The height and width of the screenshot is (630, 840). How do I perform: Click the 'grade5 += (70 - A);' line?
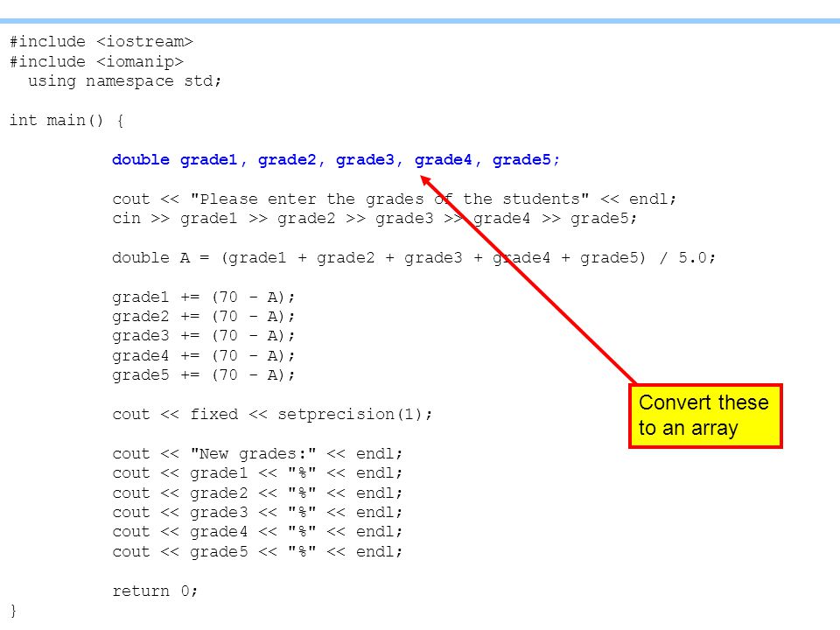pos(204,375)
